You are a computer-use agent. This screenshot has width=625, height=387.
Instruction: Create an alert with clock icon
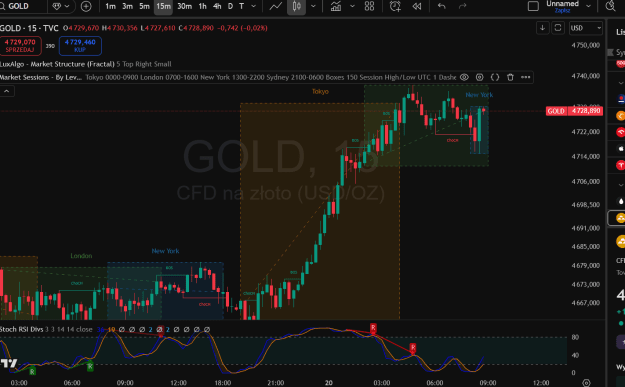(x=395, y=6)
